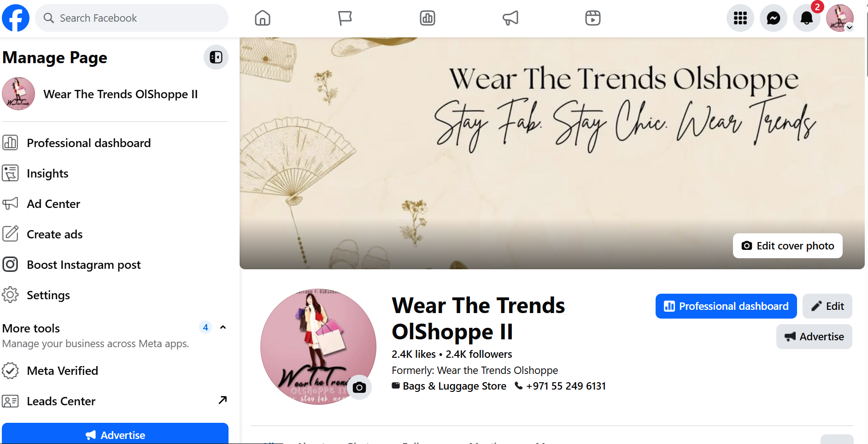Image resolution: width=868 pixels, height=444 pixels.
Task: Click the Bags & Luggage Store category
Action: [454, 386]
